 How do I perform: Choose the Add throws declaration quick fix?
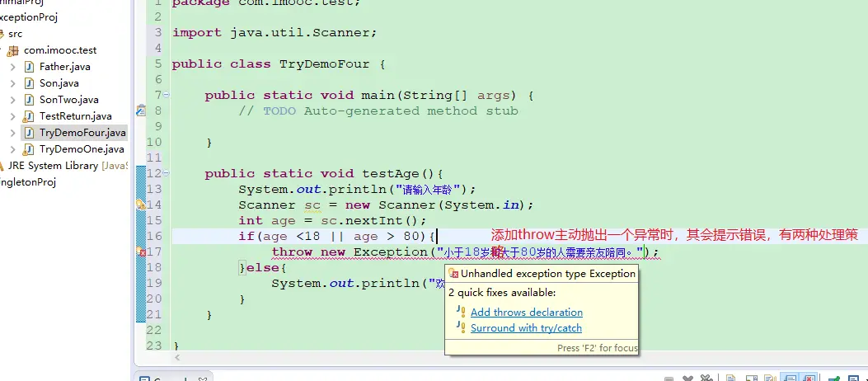point(527,313)
